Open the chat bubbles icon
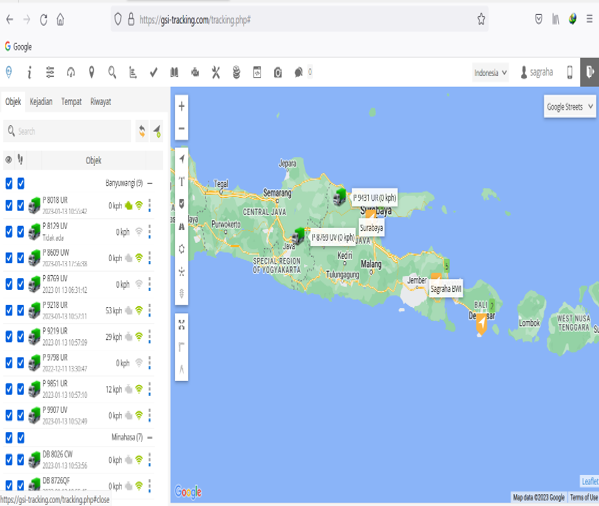This screenshot has width=599, height=506. pos(298,72)
